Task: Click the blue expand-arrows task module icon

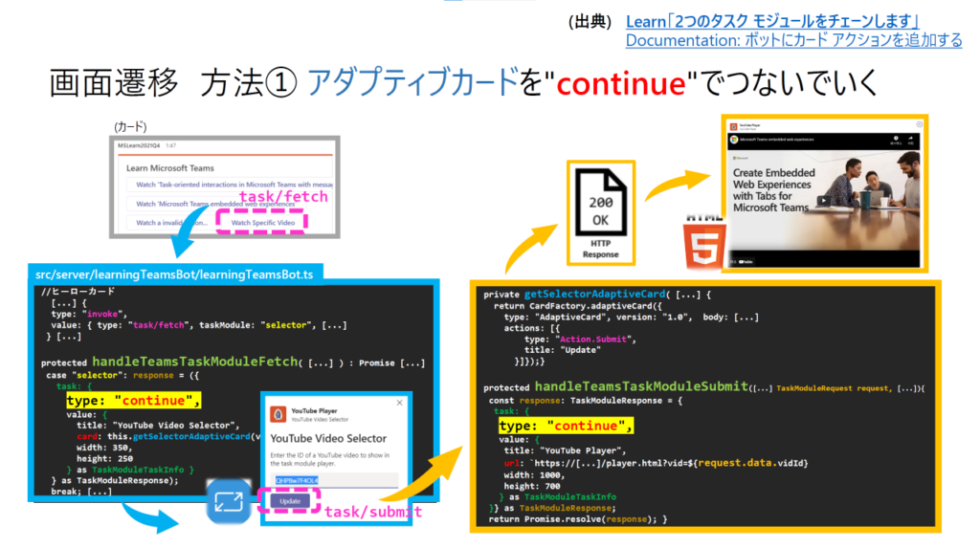Action: 230,501
